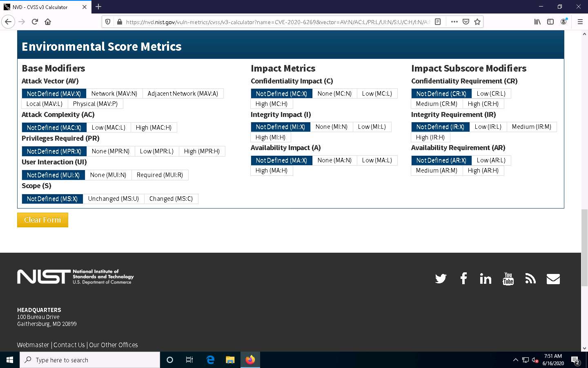Set scope to Changed (MS:C)
Screen dimensions: 588x368
pyautogui.click(x=171, y=199)
